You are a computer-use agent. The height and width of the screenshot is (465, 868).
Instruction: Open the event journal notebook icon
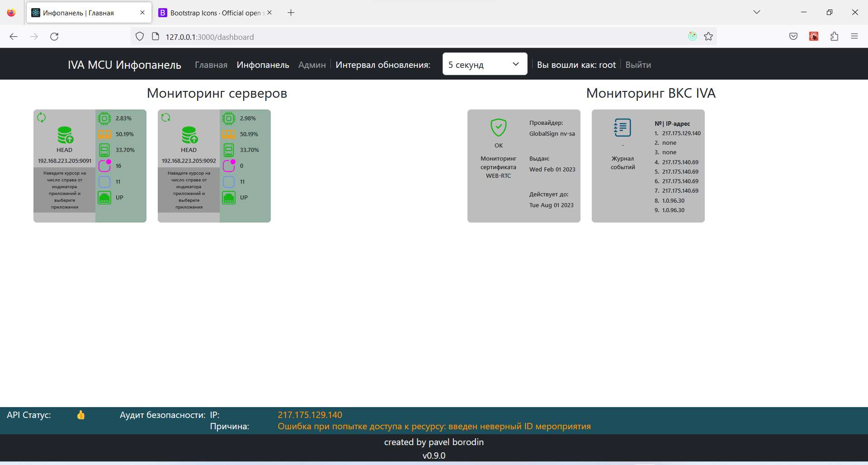[623, 128]
